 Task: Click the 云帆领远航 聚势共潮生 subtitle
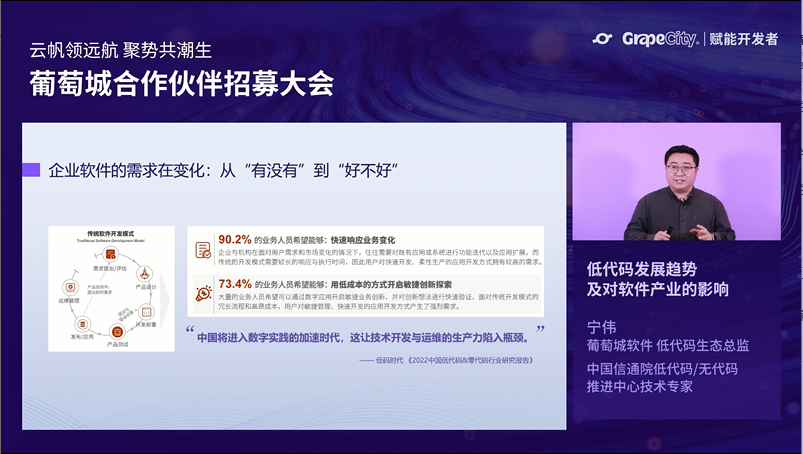pyautogui.click(x=121, y=50)
